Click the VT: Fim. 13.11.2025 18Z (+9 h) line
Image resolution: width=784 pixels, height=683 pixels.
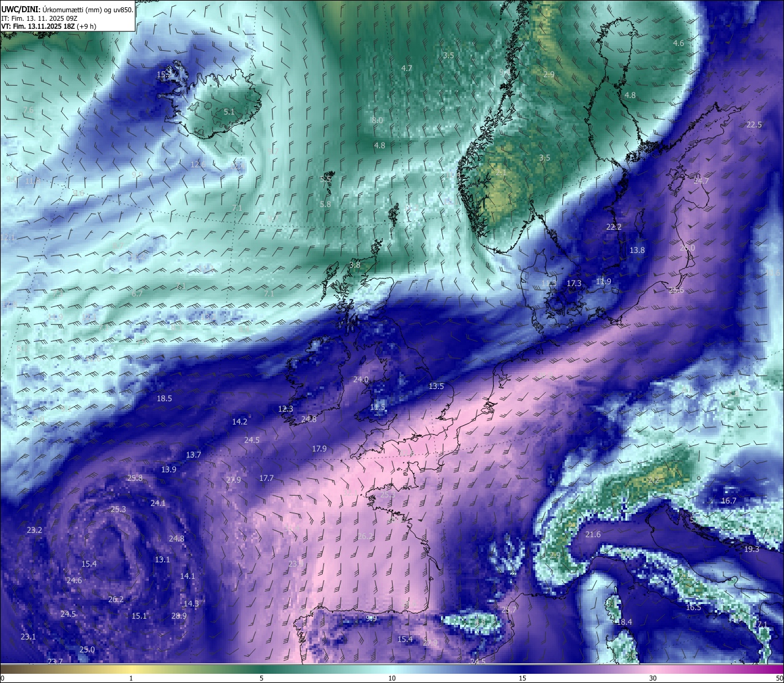(x=48, y=26)
